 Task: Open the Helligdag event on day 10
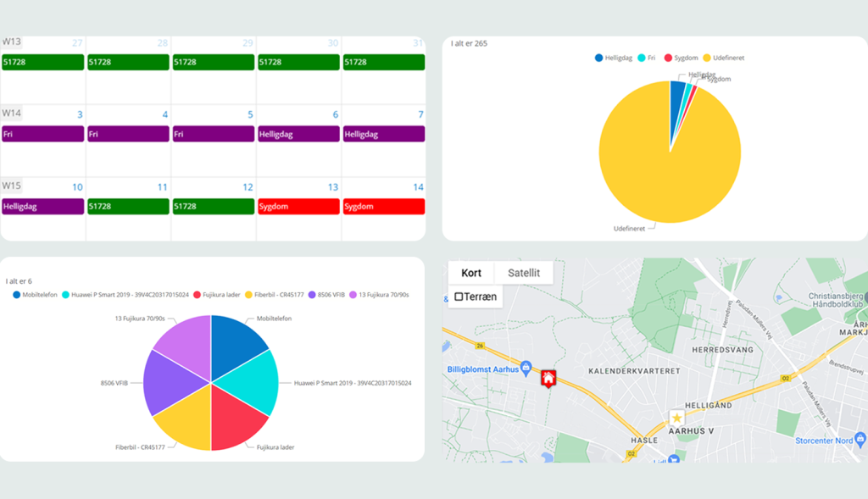pos(42,207)
